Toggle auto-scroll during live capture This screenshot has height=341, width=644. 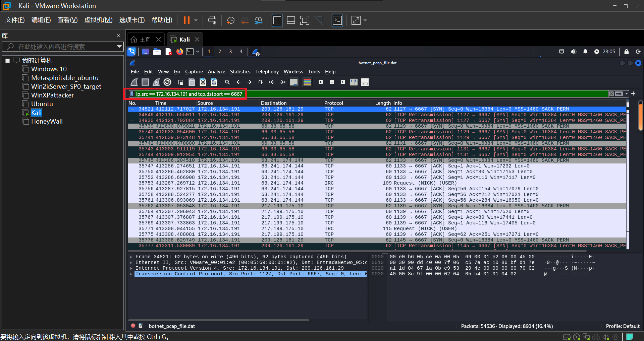click(x=294, y=82)
